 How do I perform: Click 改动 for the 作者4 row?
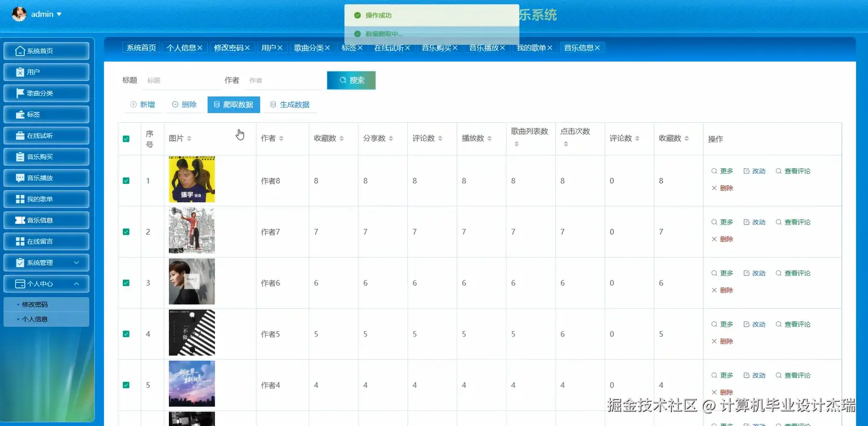tap(754, 375)
